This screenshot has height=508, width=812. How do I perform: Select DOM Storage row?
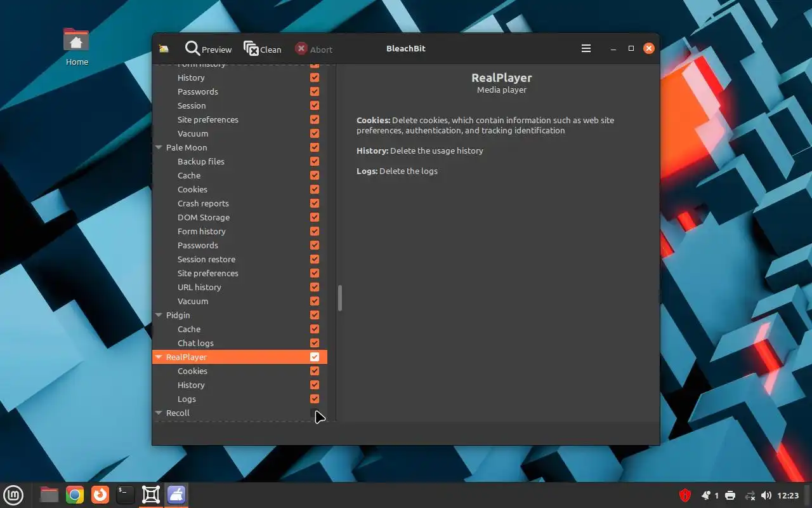(x=204, y=217)
